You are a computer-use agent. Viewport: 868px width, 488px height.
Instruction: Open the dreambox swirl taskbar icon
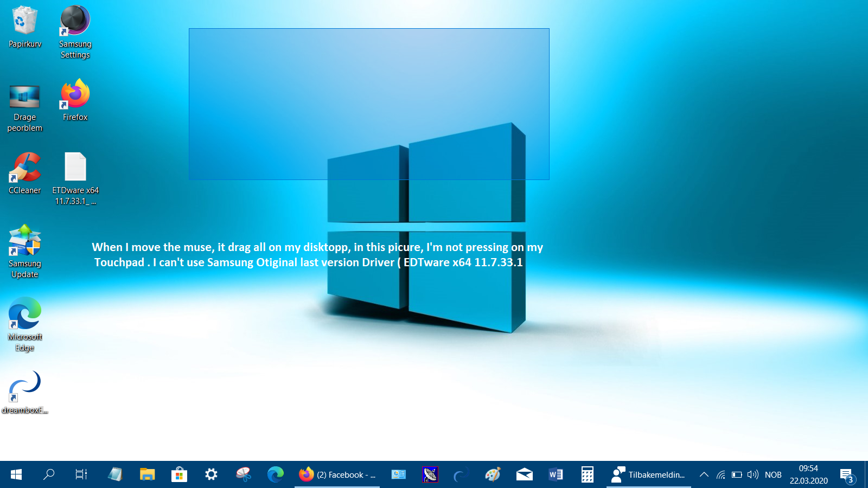coord(461,474)
